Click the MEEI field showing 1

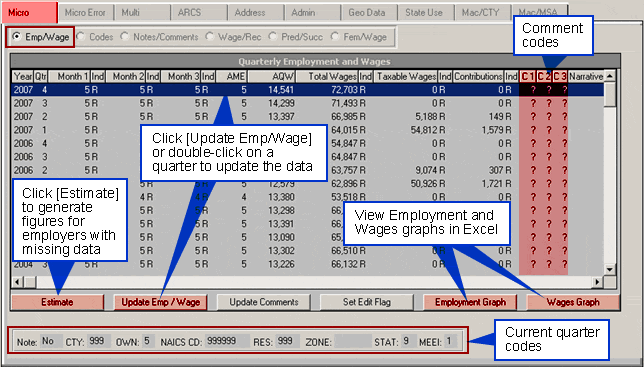tap(450, 341)
